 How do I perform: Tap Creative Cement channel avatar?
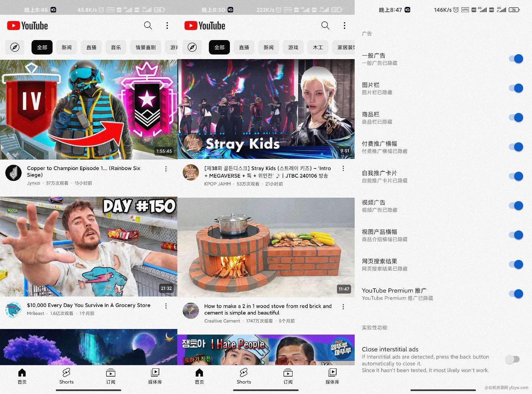191,311
